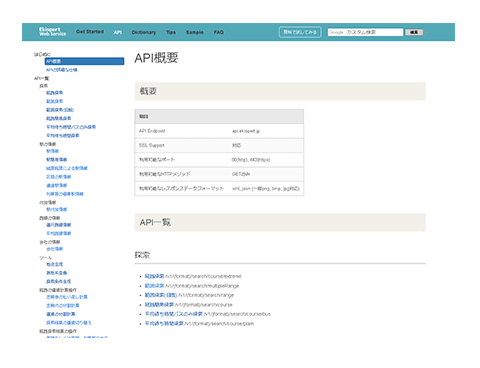Open the Get Started menu item
Image resolution: width=480 pixels, height=368 pixels.
[90, 32]
